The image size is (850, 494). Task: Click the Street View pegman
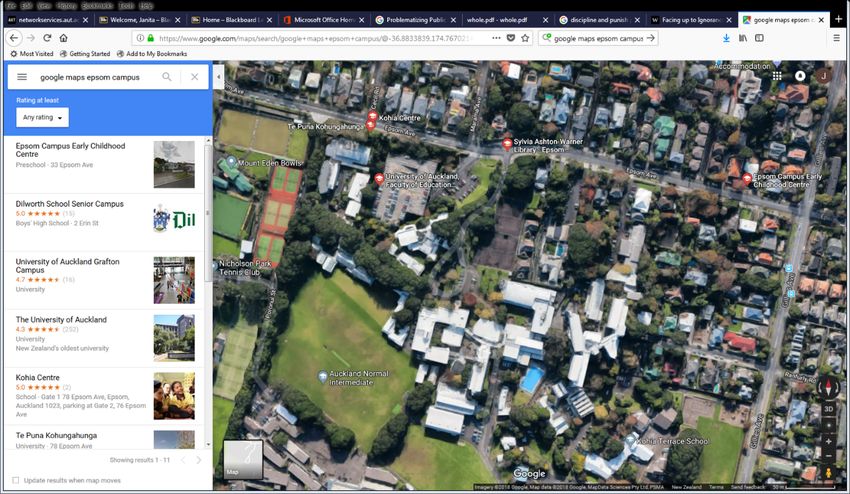828,473
